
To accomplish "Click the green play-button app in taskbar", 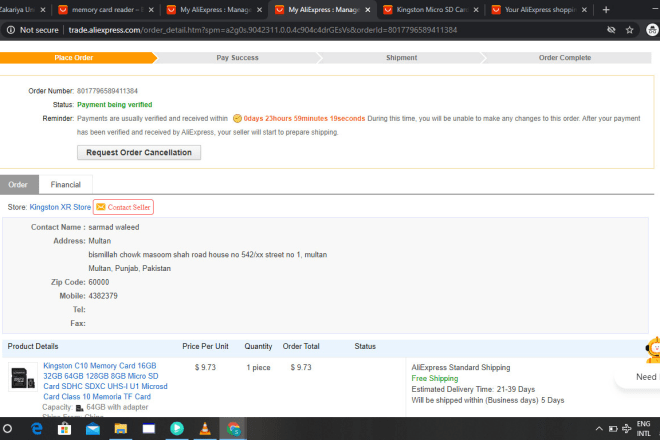I will pyautogui.click(x=177, y=429).
